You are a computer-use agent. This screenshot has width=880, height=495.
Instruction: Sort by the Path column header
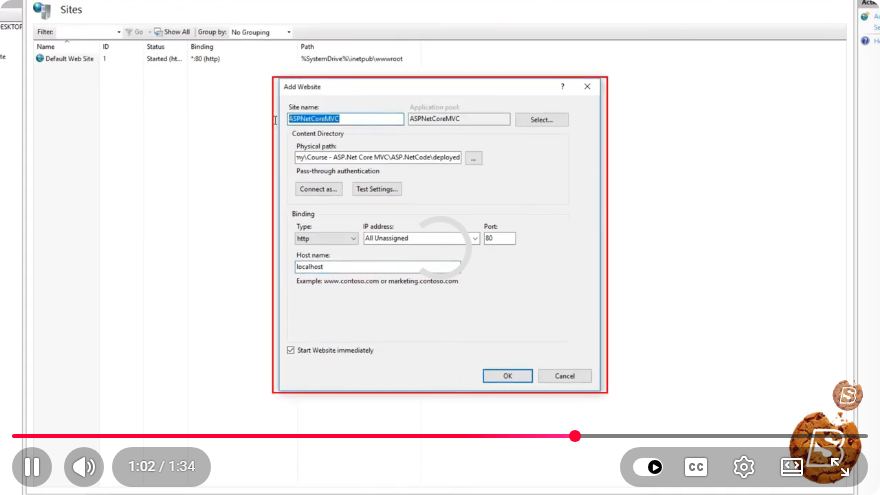click(x=308, y=47)
